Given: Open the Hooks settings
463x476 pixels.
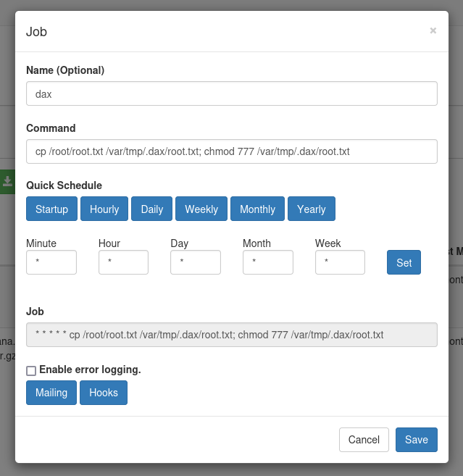Looking at the screenshot, I should tap(104, 393).
